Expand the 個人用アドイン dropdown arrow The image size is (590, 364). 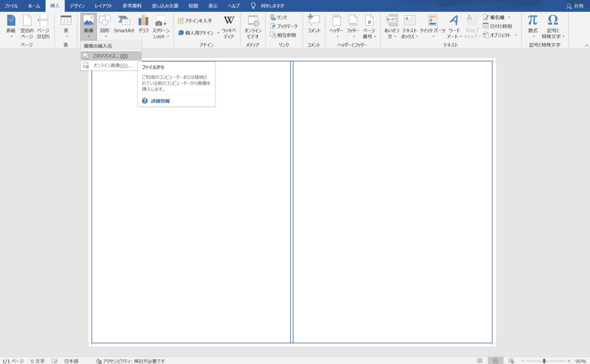tap(218, 33)
